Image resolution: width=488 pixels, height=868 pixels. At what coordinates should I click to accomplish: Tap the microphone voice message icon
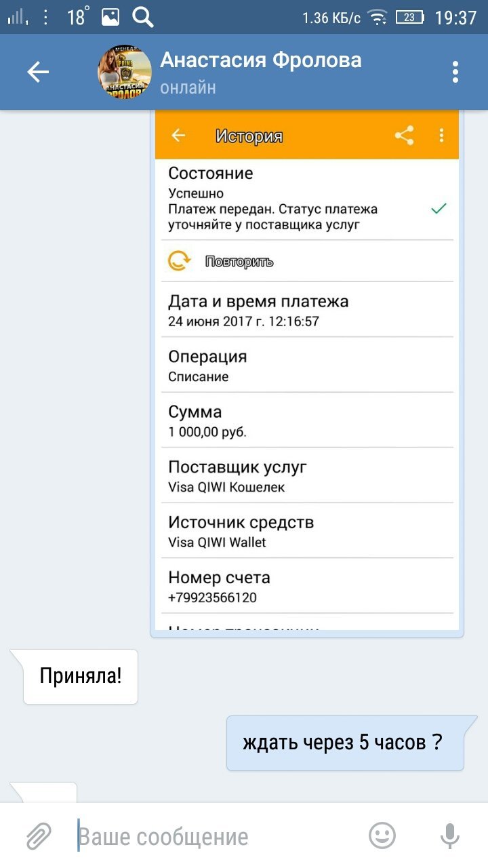450,836
